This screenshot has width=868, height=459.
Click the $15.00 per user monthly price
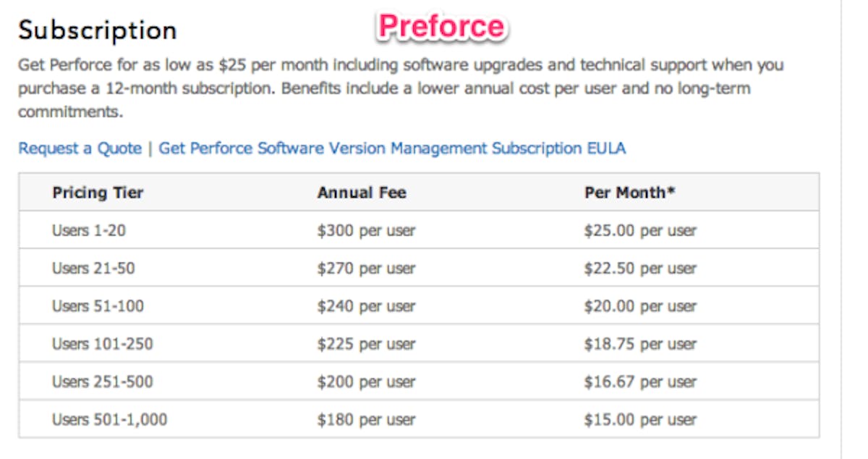(x=640, y=419)
